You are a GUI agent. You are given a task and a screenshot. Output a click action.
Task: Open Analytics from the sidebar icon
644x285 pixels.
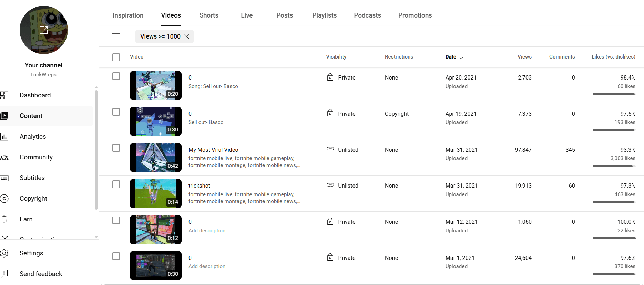point(4,137)
